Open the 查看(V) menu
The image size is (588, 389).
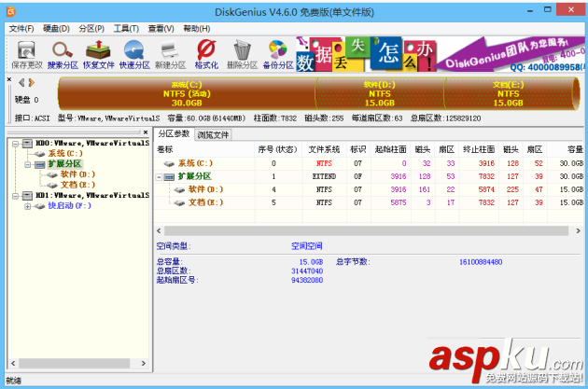pyautogui.click(x=161, y=29)
